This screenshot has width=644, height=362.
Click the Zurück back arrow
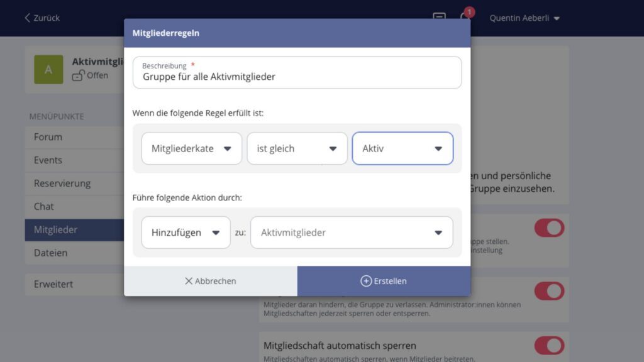pos(28,18)
